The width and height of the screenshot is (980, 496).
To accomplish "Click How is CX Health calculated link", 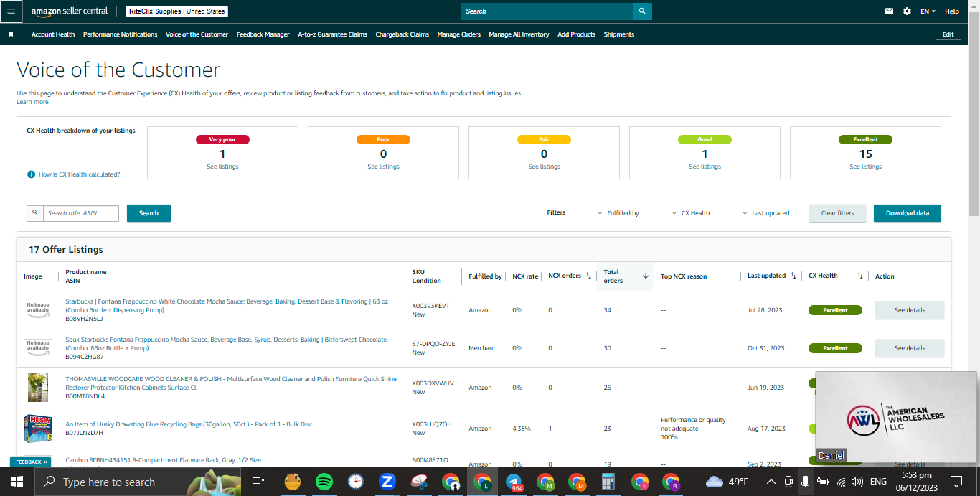I will [x=79, y=174].
